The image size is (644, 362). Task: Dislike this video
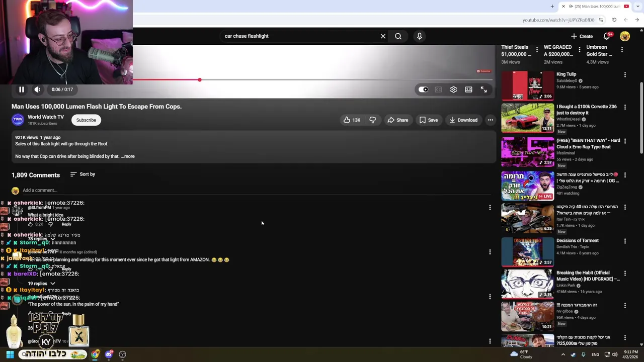point(373,120)
